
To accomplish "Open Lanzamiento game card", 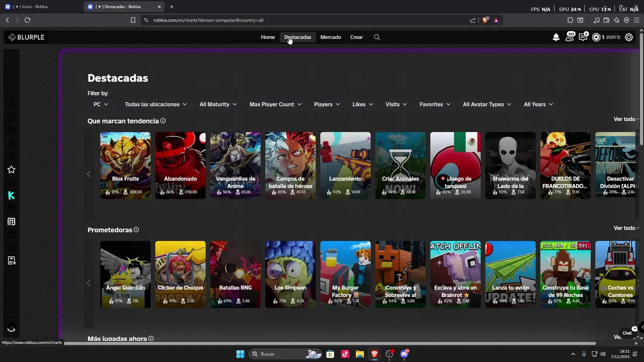I will (x=345, y=165).
